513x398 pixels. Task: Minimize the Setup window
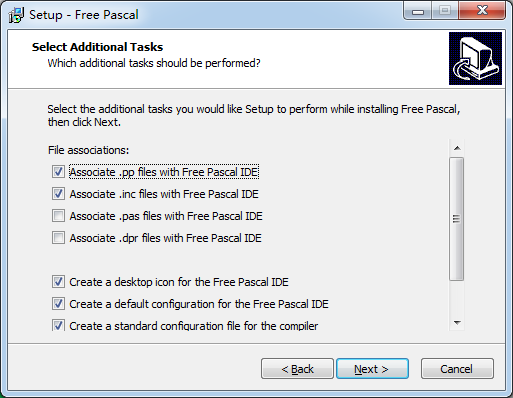418,11
